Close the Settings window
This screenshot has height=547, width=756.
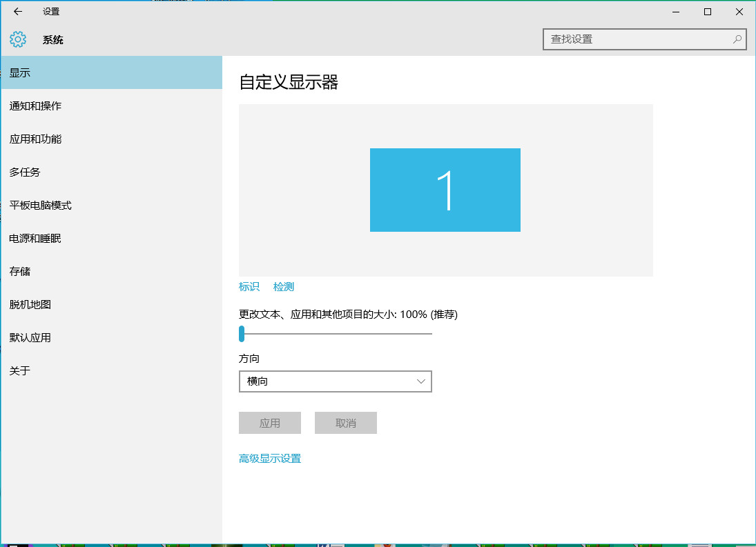(739, 12)
